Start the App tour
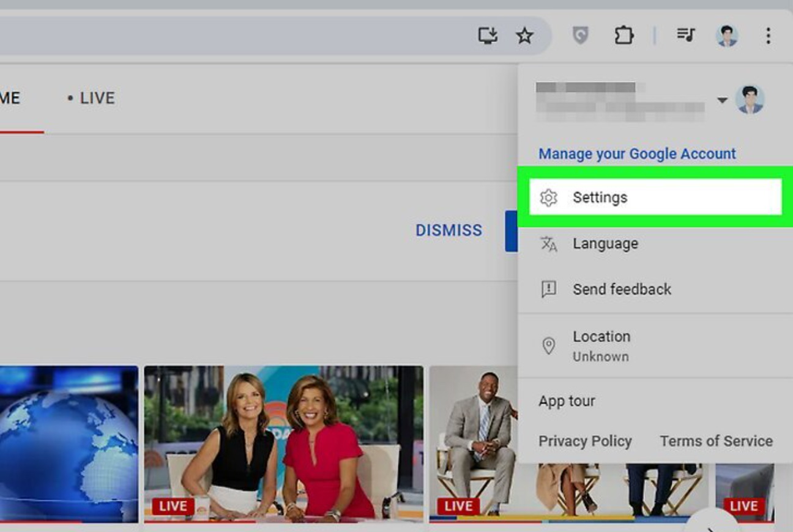 [x=567, y=401]
